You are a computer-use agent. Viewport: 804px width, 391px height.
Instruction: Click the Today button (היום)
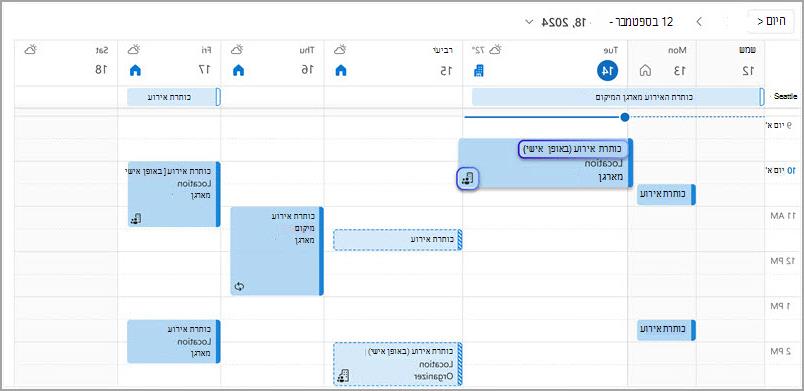(x=772, y=22)
